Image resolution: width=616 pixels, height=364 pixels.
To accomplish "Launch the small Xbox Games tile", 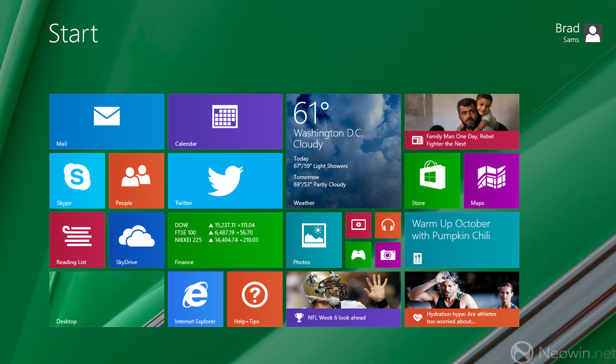I will [358, 254].
